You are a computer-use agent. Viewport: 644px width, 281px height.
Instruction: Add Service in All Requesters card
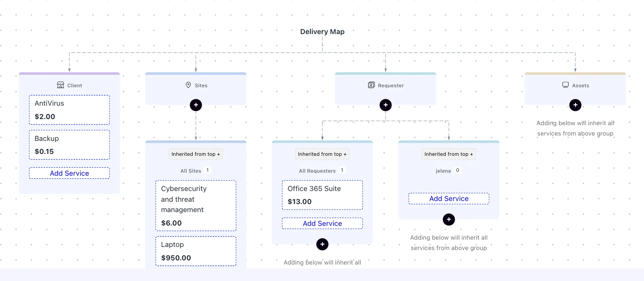(322, 223)
